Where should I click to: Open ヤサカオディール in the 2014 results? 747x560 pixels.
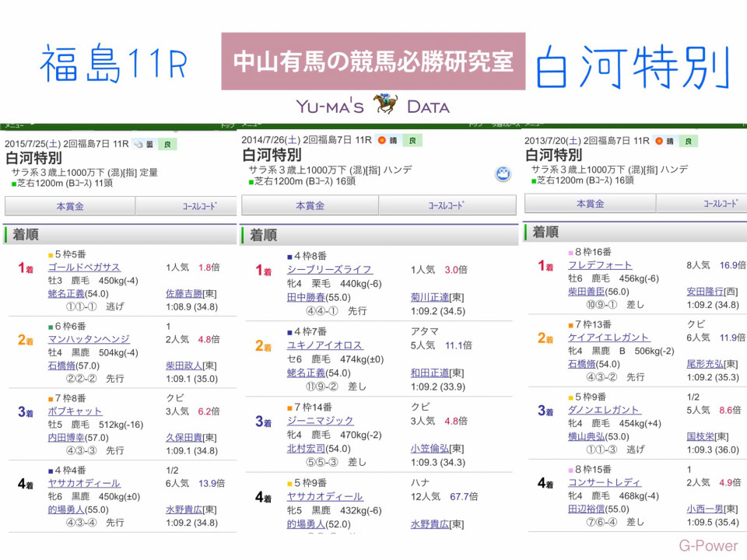(325, 497)
